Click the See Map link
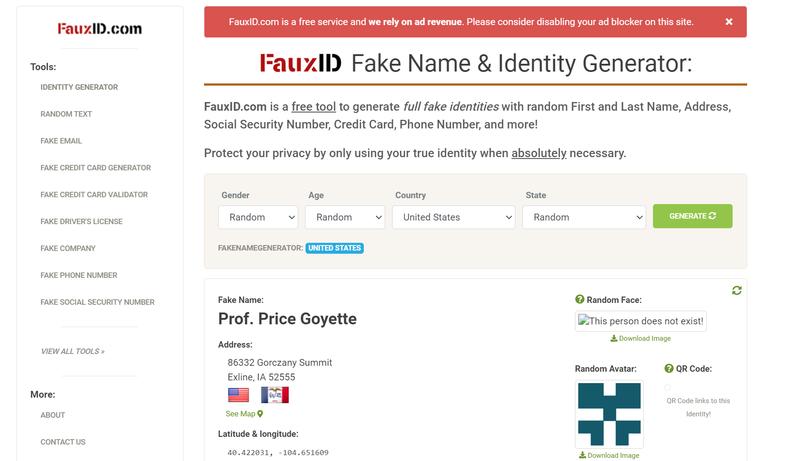This screenshot has height=461, width=800. 244,414
